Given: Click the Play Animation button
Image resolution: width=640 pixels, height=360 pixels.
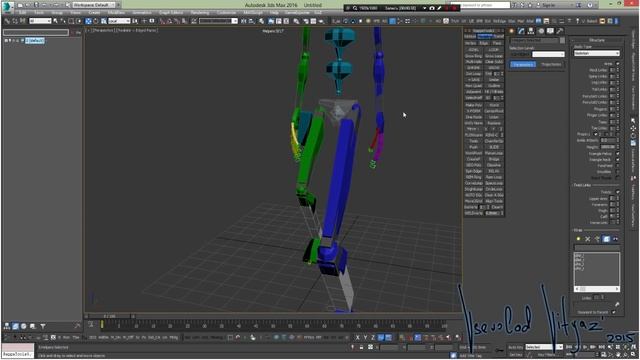Looking at the screenshot, I should tap(585, 347).
